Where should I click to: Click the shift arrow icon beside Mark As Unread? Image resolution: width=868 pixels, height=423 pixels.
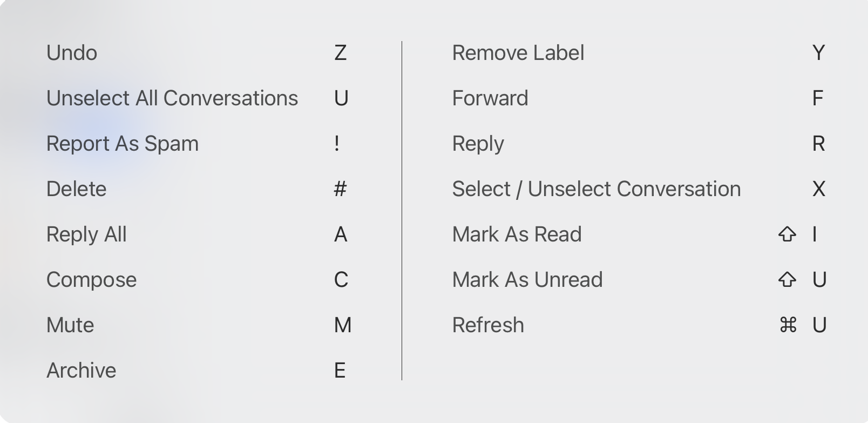787,280
